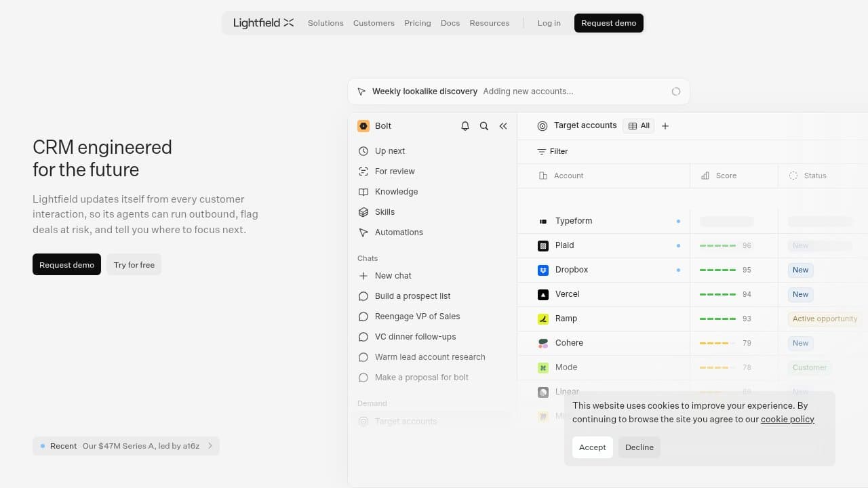This screenshot has height=488, width=868.
Task: Add a new view with the plus icon
Action: 665,126
